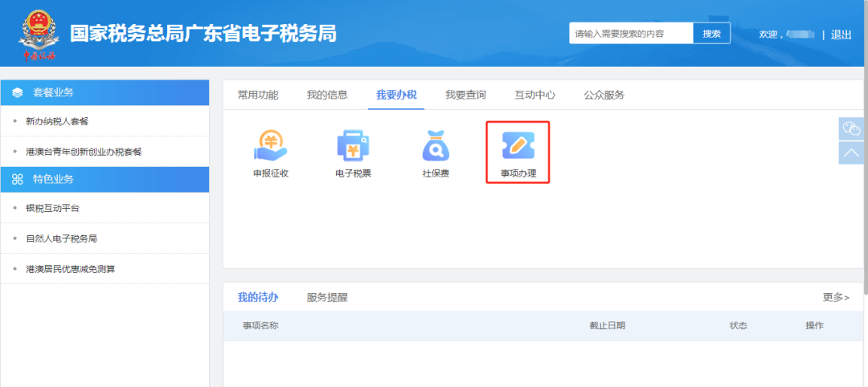The image size is (868, 387).
Task: Open the 互动中心 tab
Action: pos(534,95)
